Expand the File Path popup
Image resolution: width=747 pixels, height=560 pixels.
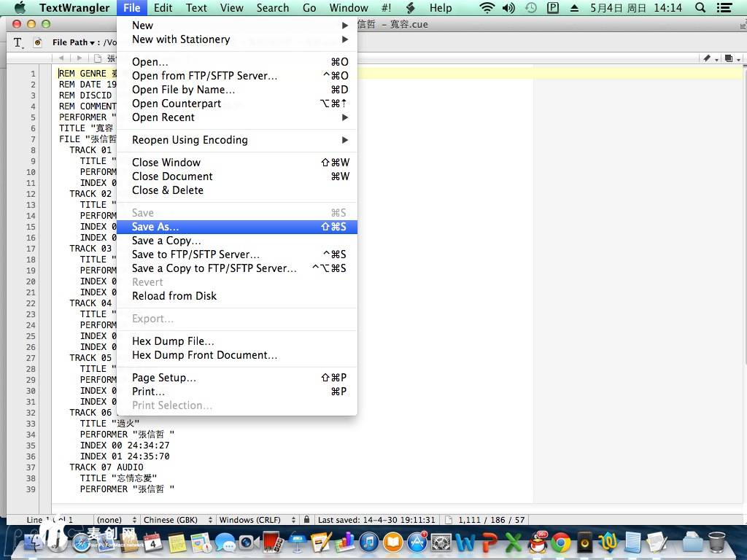pos(74,43)
